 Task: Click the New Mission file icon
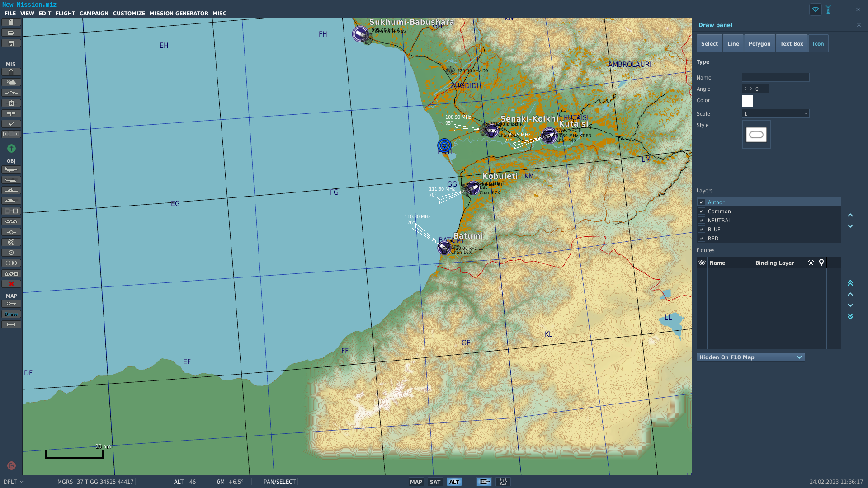click(11, 22)
